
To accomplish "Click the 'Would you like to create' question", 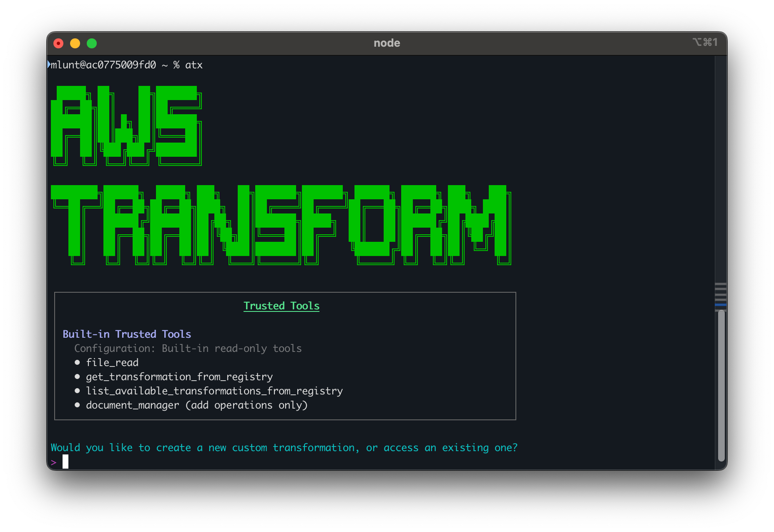I will [284, 448].
